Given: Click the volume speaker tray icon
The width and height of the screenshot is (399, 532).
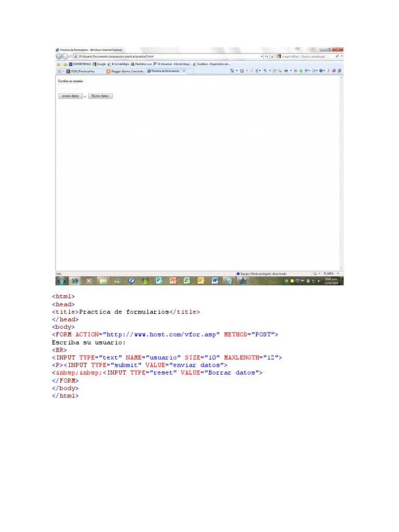Looking at the screenshot, I should (319, 281).
